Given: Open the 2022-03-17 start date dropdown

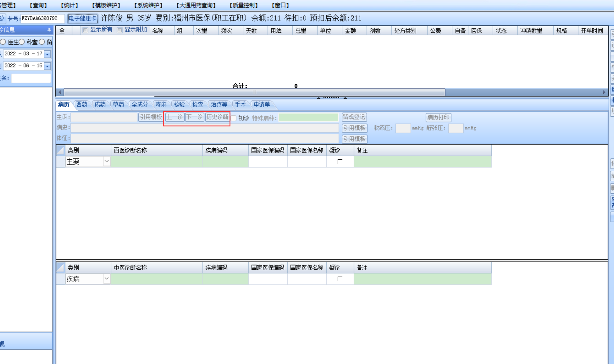Looking at the screenshot, I should 47,54.
